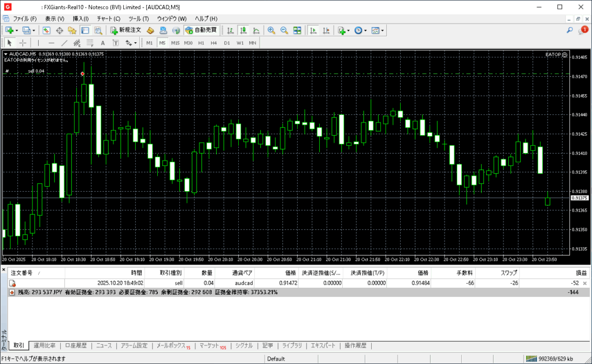Open the periodicity clock dropdown
This screenshot has height=364, width=592.
tap(365, 31)
